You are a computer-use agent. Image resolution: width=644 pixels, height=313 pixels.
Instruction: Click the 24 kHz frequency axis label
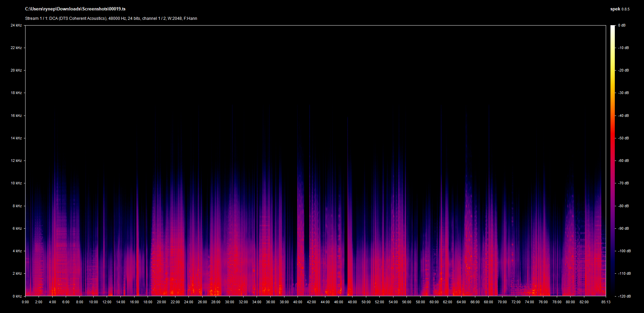(x=16, y=25)
